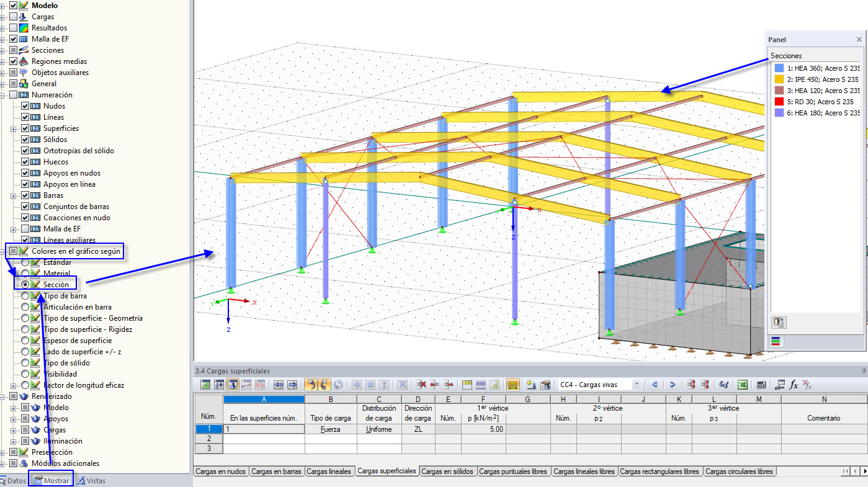
Task: Click the Malla de EF grid icon under Resultados
Action: (x=24, y=39)
